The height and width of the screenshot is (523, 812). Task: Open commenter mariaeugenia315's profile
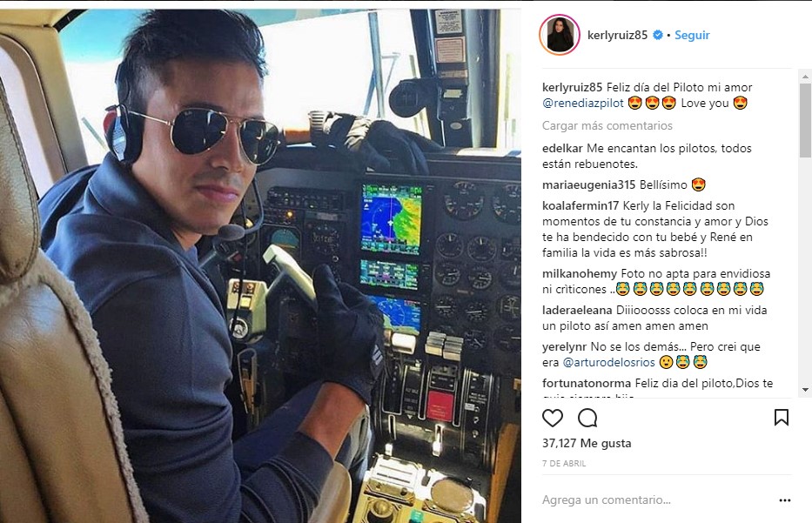[588, 184]
